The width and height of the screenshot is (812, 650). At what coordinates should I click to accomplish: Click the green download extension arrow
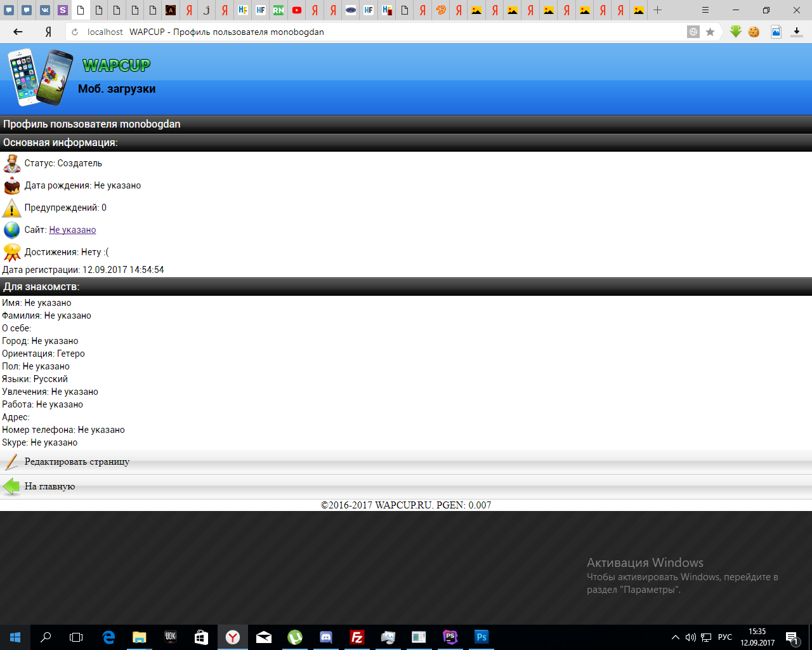pyautogui.click(x=735, y=32)
